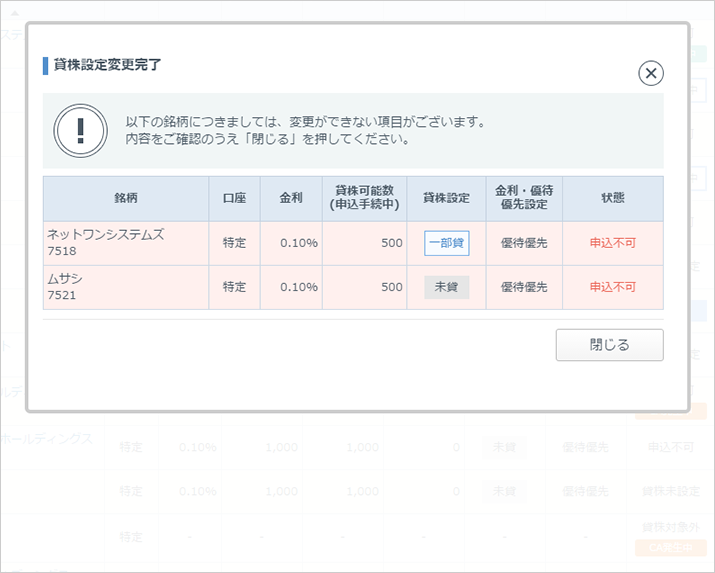Select the ムサシ 7521 stock name
This screenshot has width=715, height=573.
point(65,287)
